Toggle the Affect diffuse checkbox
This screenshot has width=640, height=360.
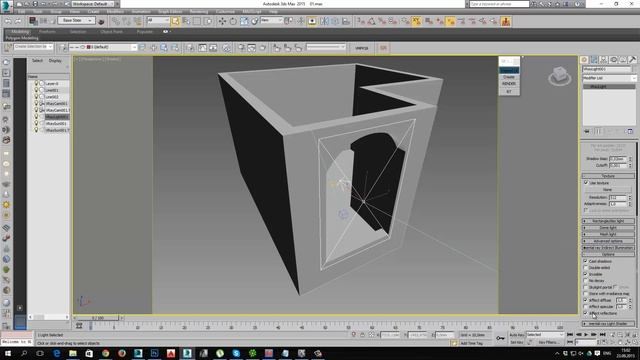click(x=586, y=300)
